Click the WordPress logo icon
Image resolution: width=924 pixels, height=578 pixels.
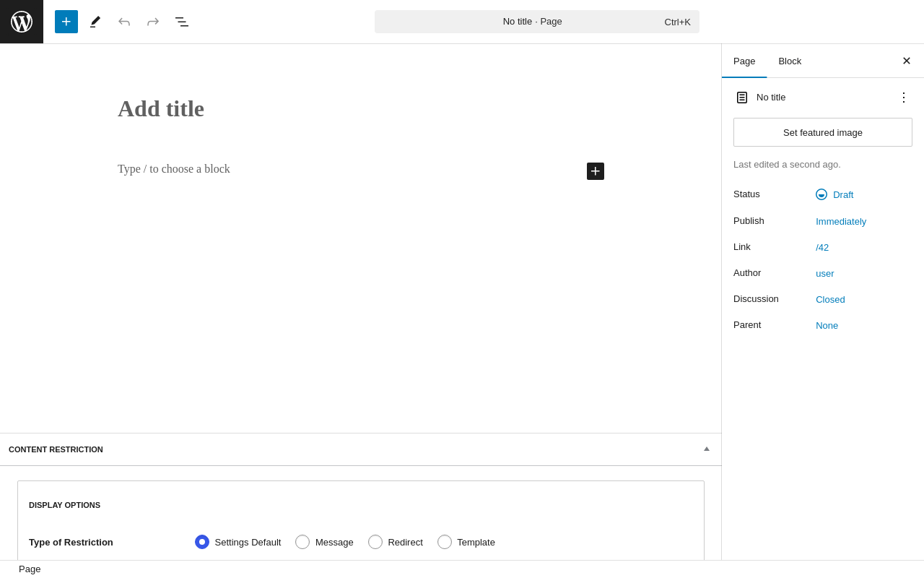coord(22,22)
